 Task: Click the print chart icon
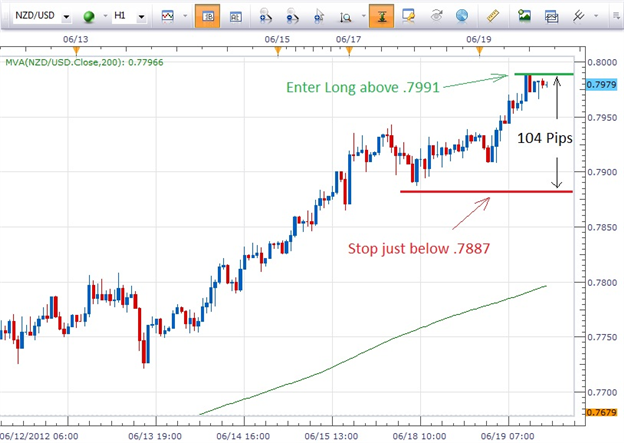(552, 16)
